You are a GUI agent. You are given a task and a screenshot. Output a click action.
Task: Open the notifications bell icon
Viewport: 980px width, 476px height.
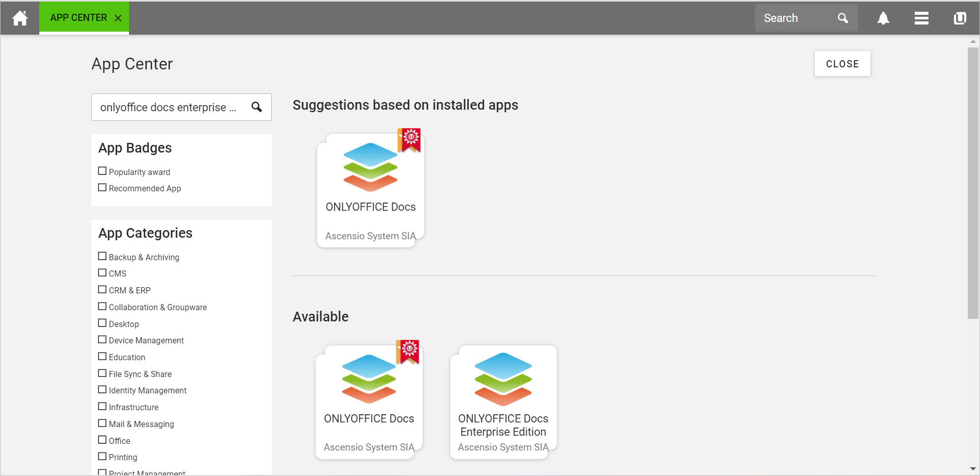[883, 18]
